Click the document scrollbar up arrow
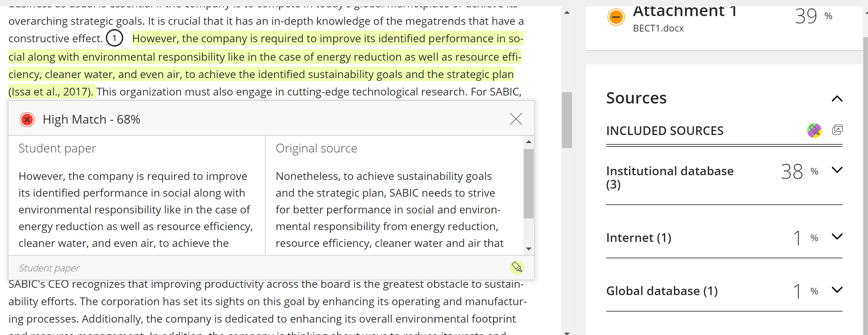This screenshot has height=335, width=868. point(567,12)
